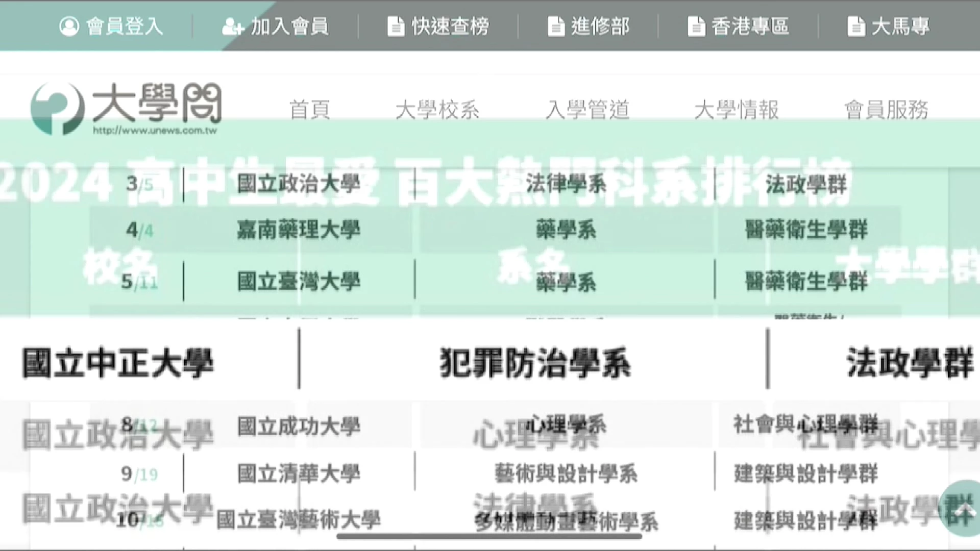Click 國立成功大學 in the eighth row

tap(299, 427)
